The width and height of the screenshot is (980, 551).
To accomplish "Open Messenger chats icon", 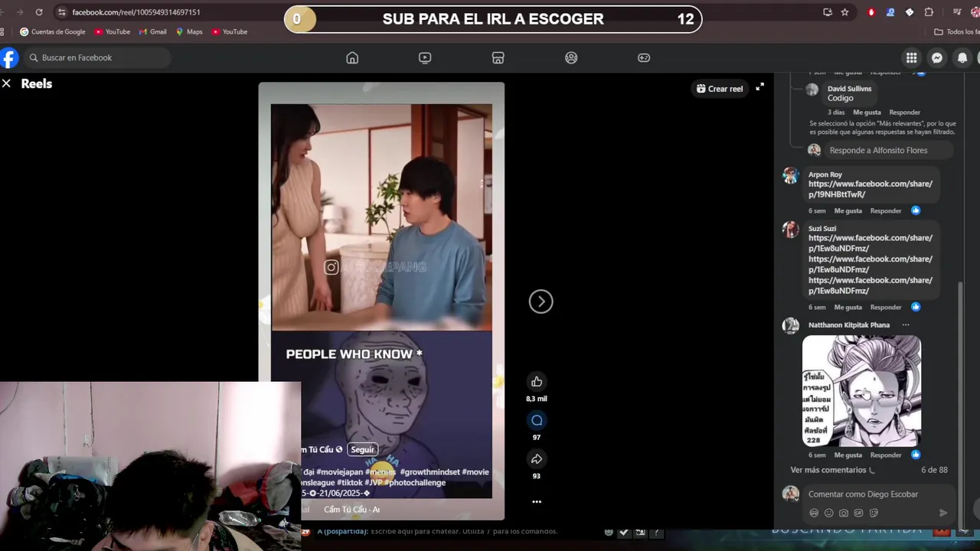I will point(937,57).
